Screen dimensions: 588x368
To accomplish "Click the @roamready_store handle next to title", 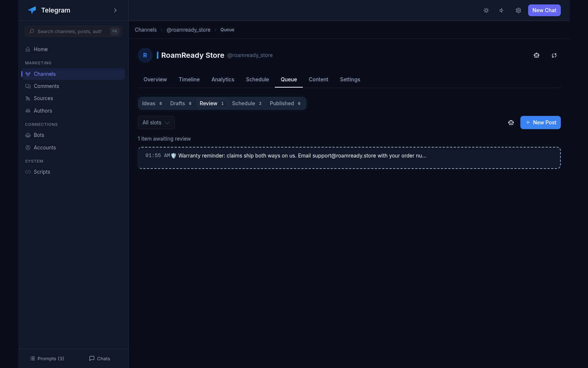I will tap(250, 55).
